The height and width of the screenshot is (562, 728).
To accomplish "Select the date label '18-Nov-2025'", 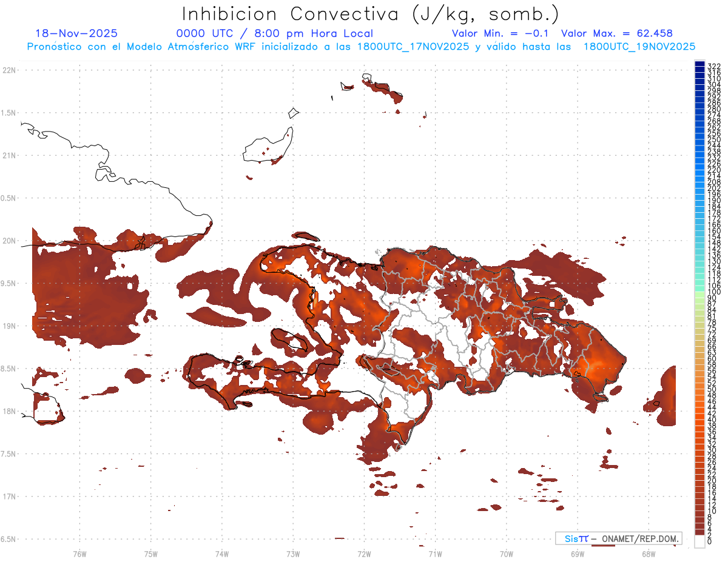I will (76, 33).
